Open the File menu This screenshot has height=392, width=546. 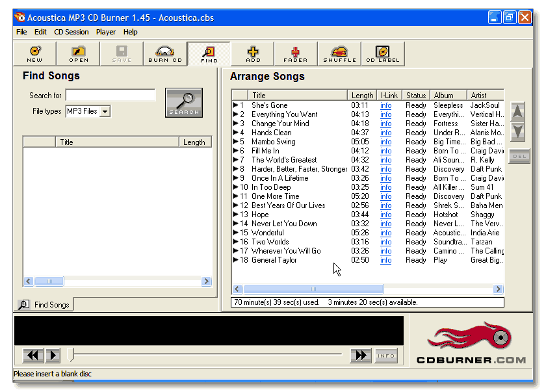(x=21, y=32)
